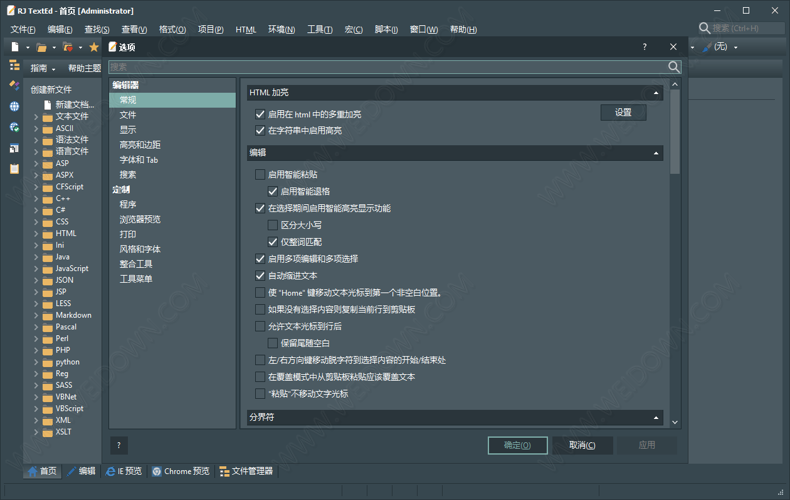Click the clipboard icon in the left sidebar
Viewport: 790px width, 500px height.
[x=14, y=168]
